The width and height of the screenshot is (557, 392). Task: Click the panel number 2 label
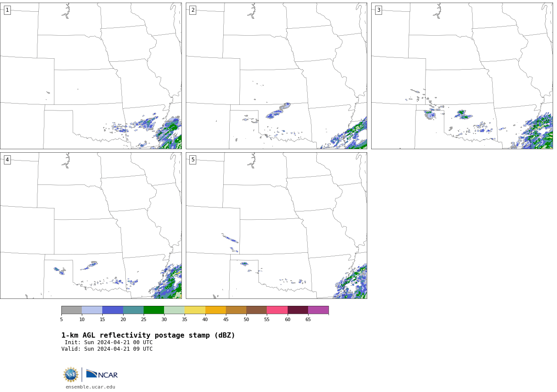(x=193, y=10)
